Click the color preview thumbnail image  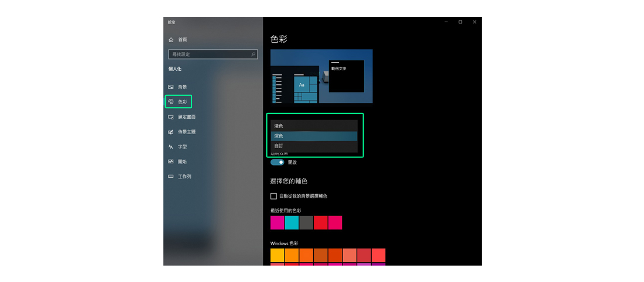point(321,76)
